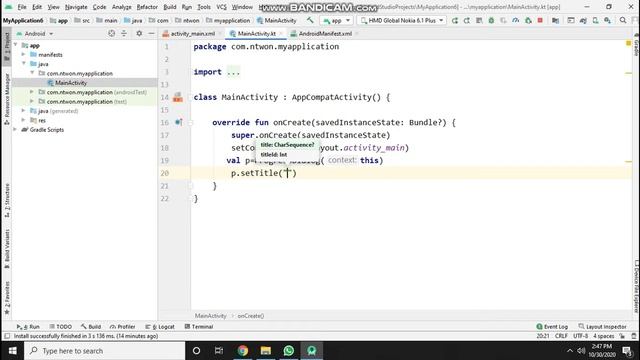Open File Explorer from the taskbar
640x360 pixels.
click(266, 351)
